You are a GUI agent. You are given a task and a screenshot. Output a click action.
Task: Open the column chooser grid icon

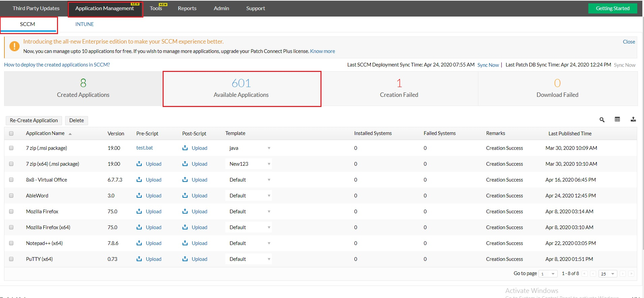pos(617,119)
